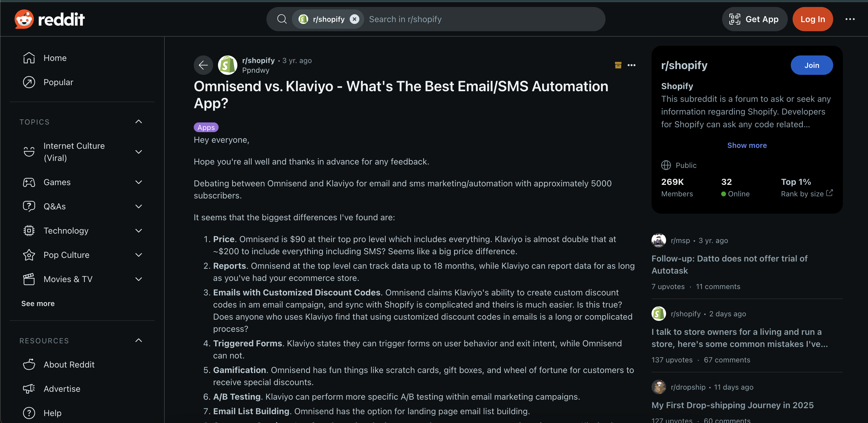Expand the Pop Culture topic
This screenshot has height=423, width=868.
point(138,255)
